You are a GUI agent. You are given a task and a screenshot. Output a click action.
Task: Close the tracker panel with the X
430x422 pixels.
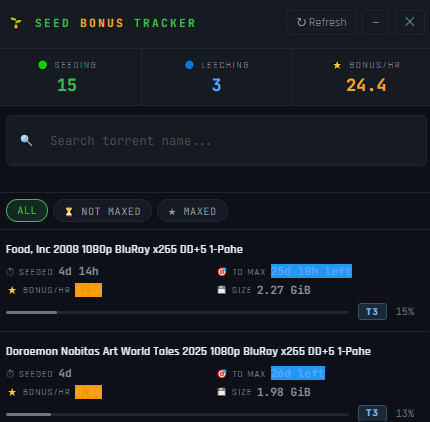[410, 22]
